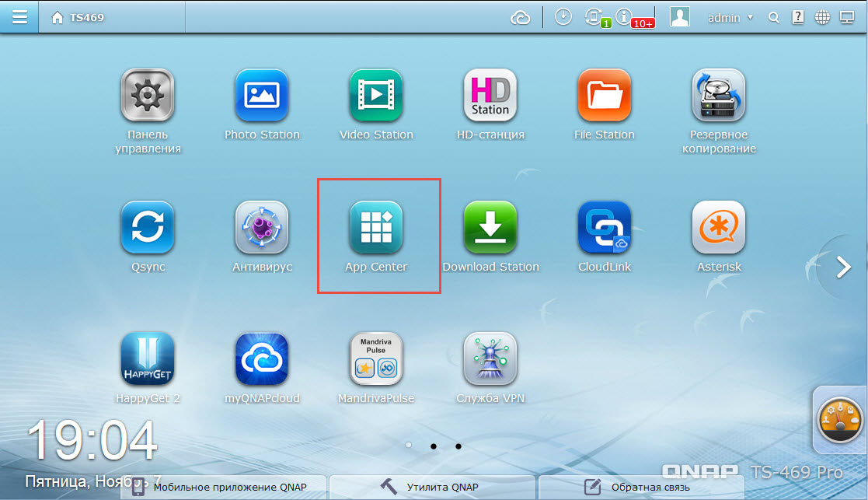The width and height of the screenshot is (868, 500).
Task: Select the second desktop page dot
Action: (x=434, y=446)
